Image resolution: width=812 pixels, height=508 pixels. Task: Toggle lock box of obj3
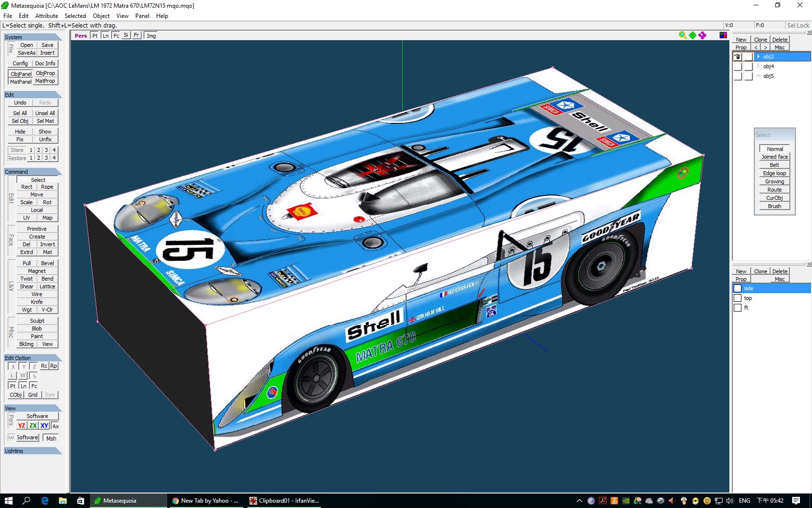[748, 57]
